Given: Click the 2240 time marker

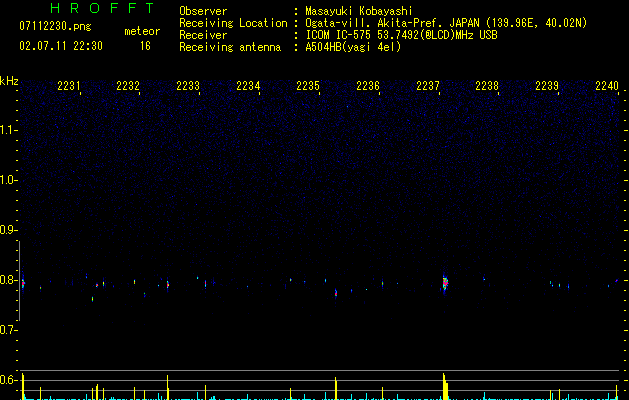Looking at the screenshot, I should (607, 86).
